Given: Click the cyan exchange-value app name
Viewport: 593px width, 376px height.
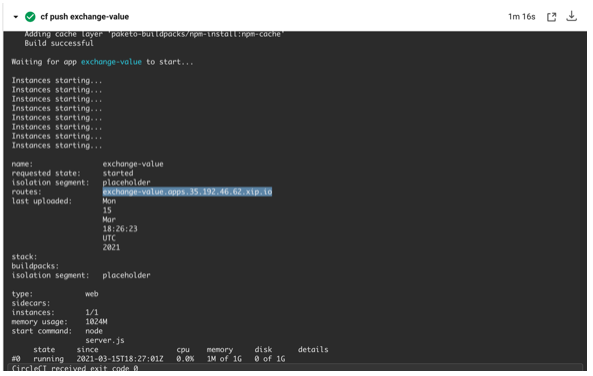Looking at the screenshot, I should (111, 62).
